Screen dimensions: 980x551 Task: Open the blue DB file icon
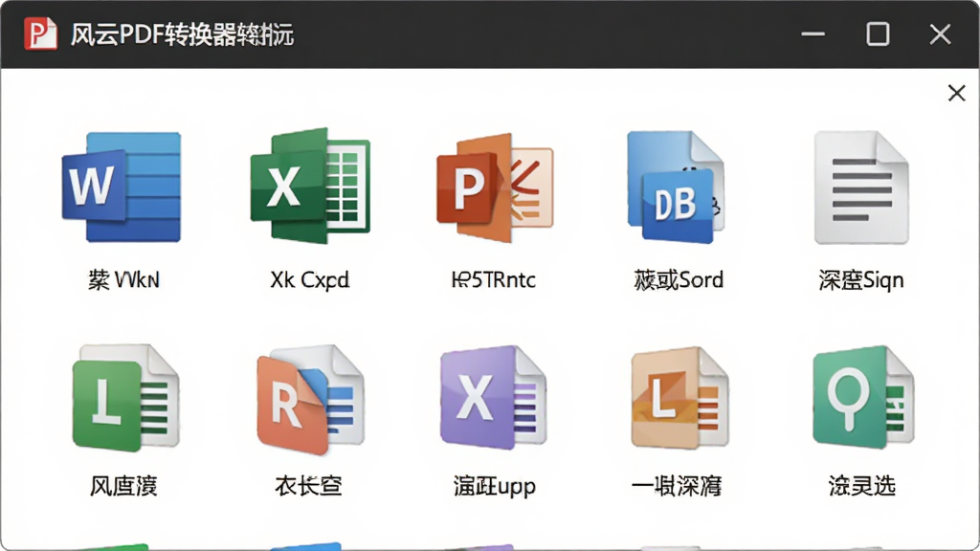[676, 187]
